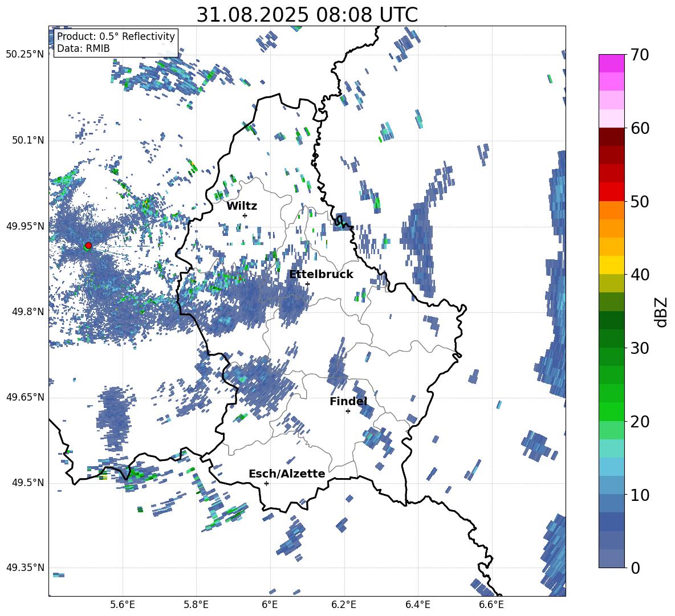
Task: Click the 49.95°N latitude label
Action: click(25, 226)
